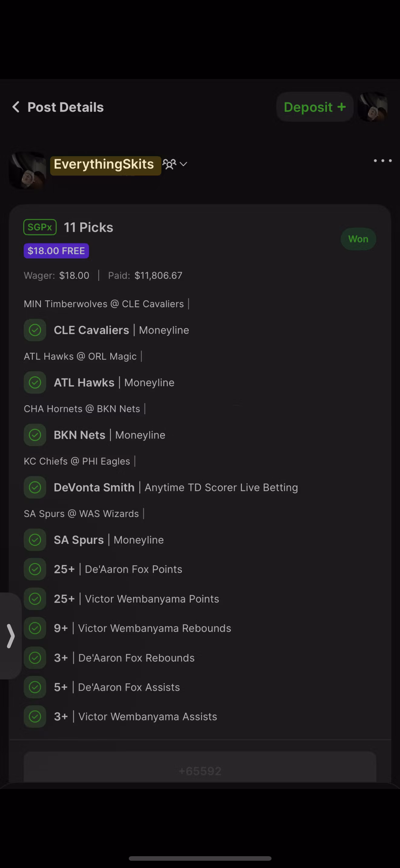Tap the checkmark beside Victor Wembanyama Rebounds
This screenshot has width=400, height=868.
(x=35, y=628)
